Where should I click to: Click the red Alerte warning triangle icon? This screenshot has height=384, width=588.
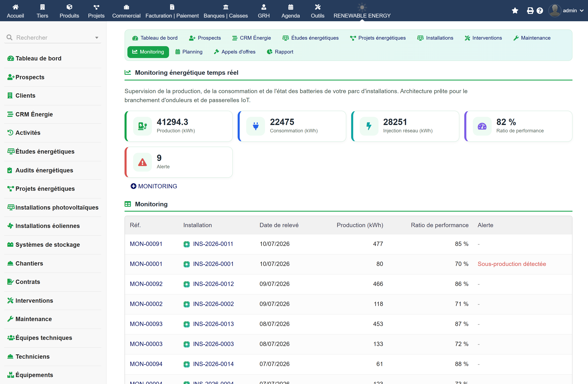[x=142, y=162]
